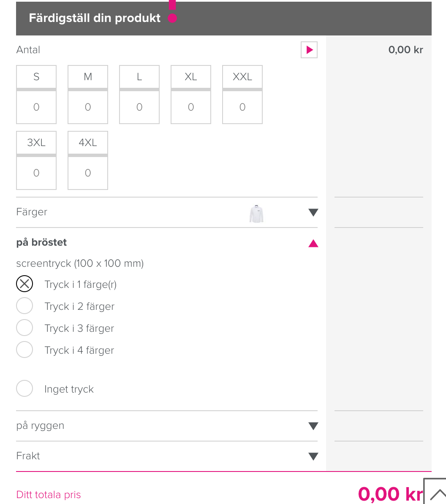Select the Inget tryck option
Screen dimensions: 446x504
[24, 389]
